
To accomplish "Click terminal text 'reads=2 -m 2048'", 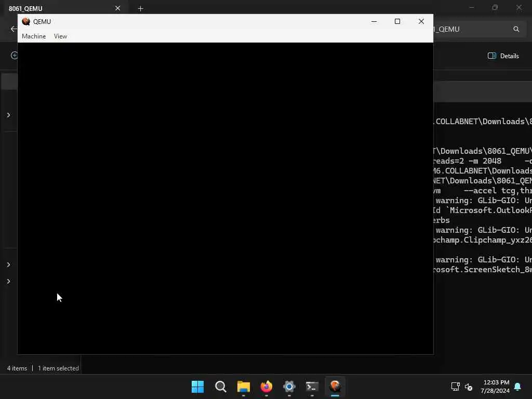I will click(x=467, y=161).
